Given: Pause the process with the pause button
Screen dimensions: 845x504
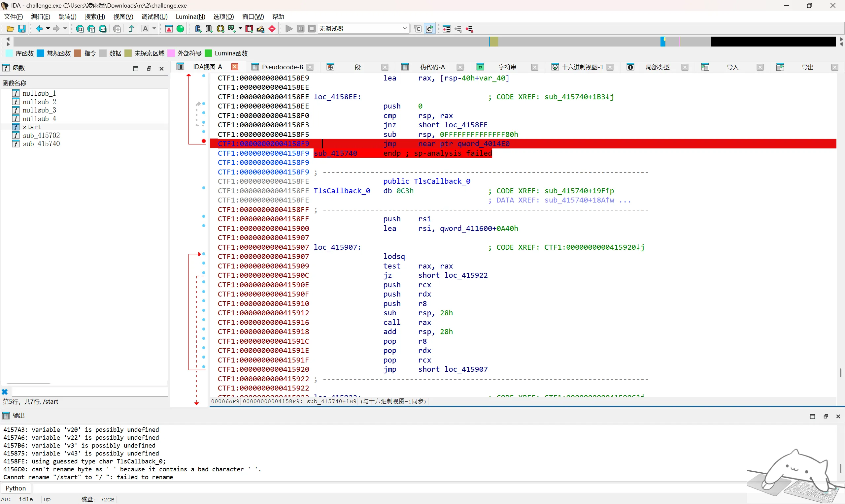Looking at the screenshot, I should [300, 29].
